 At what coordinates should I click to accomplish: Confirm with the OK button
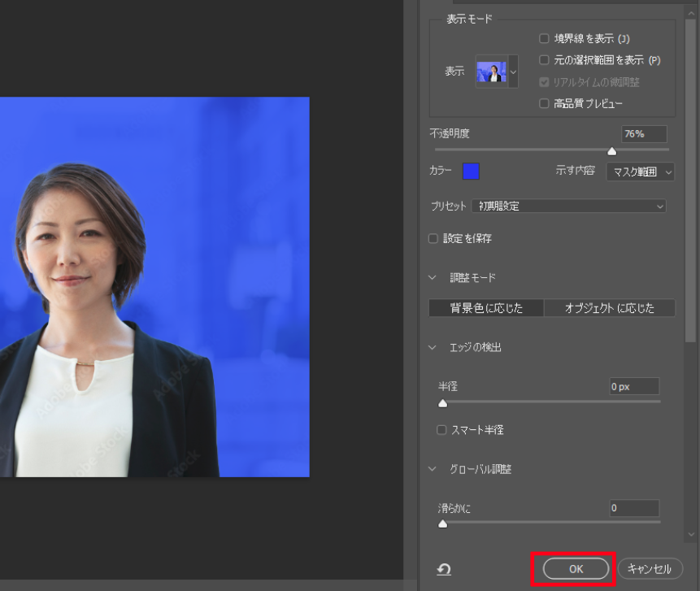pyautogui.click(x=576, y=569)
